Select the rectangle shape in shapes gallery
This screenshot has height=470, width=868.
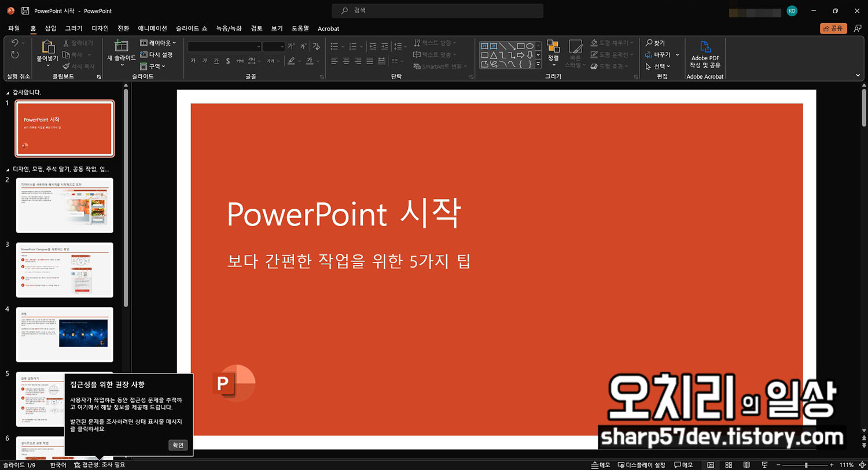coord(521,46)
